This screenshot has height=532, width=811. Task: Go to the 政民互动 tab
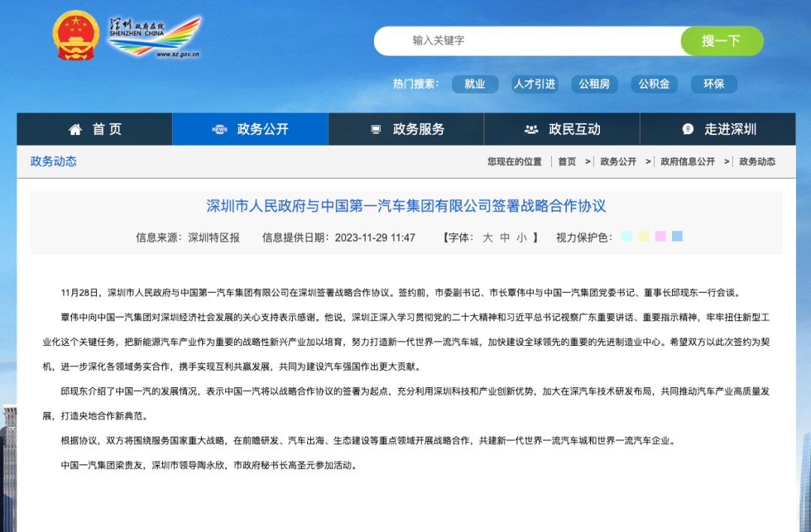pos(562,129)
